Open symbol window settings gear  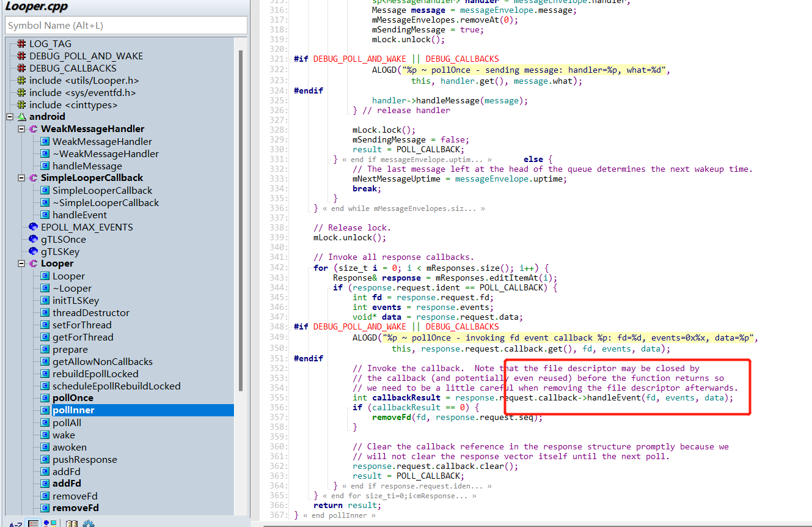[89, 523]
